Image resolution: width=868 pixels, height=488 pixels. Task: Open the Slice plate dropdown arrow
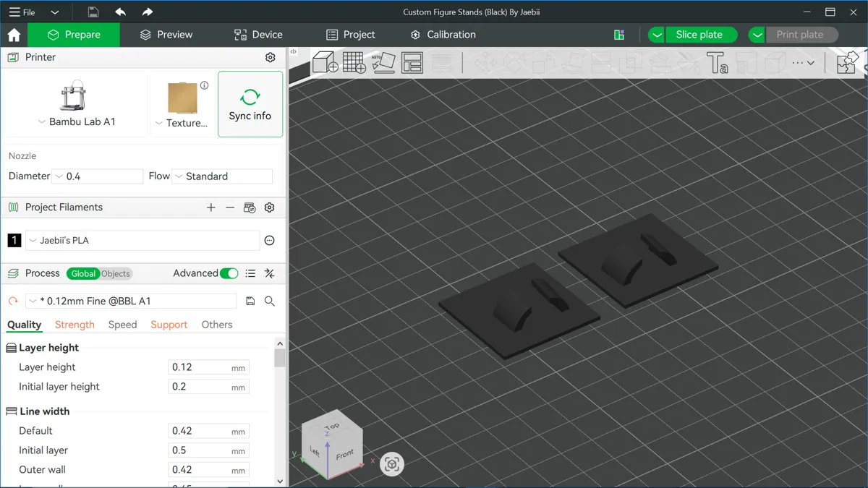point(656,35)
